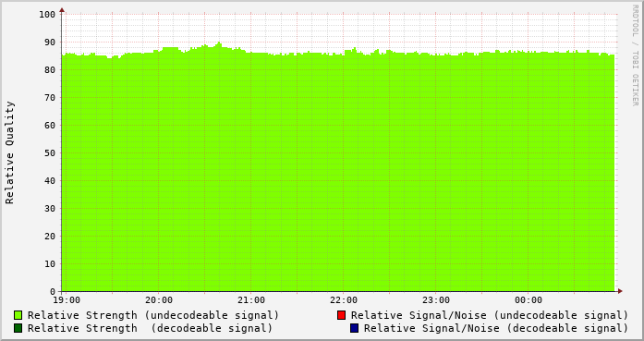Click the dark green Relative Strength decodeable swatch
The width and height of the screenshot is (644, 341).
click(18, 328)
